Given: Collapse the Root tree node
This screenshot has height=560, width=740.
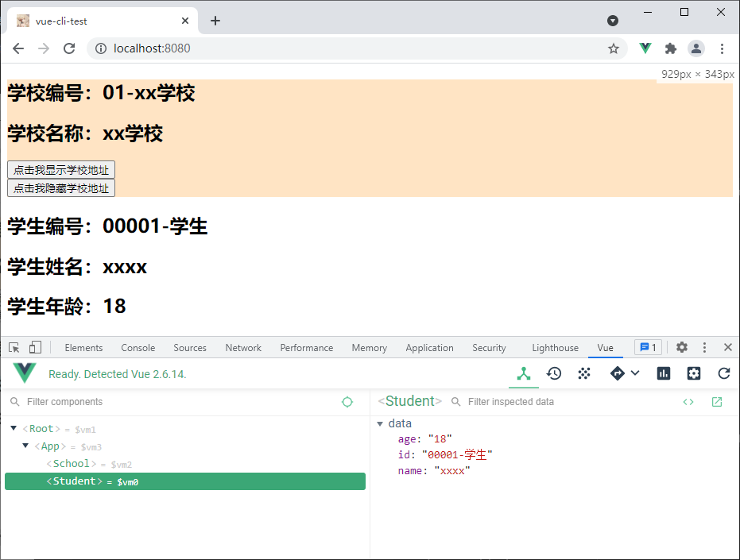Looking at the screenshot, I should [x=14, y=429].
